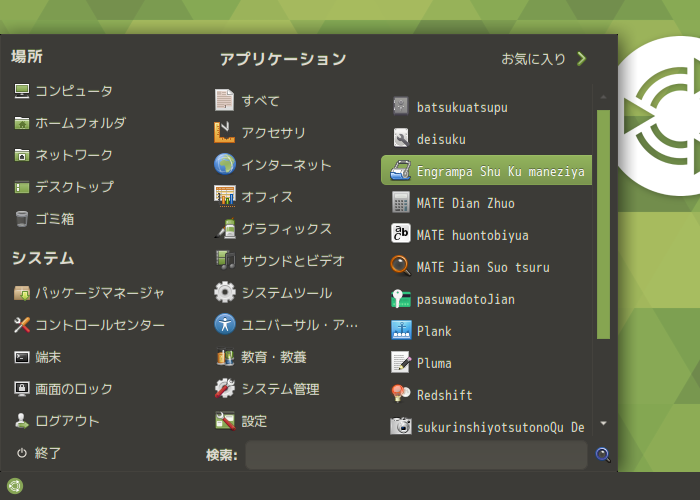Screen dimensions: 700x500
Task: Open the ゴミ箱 trash icon
Action: [21, 219]
